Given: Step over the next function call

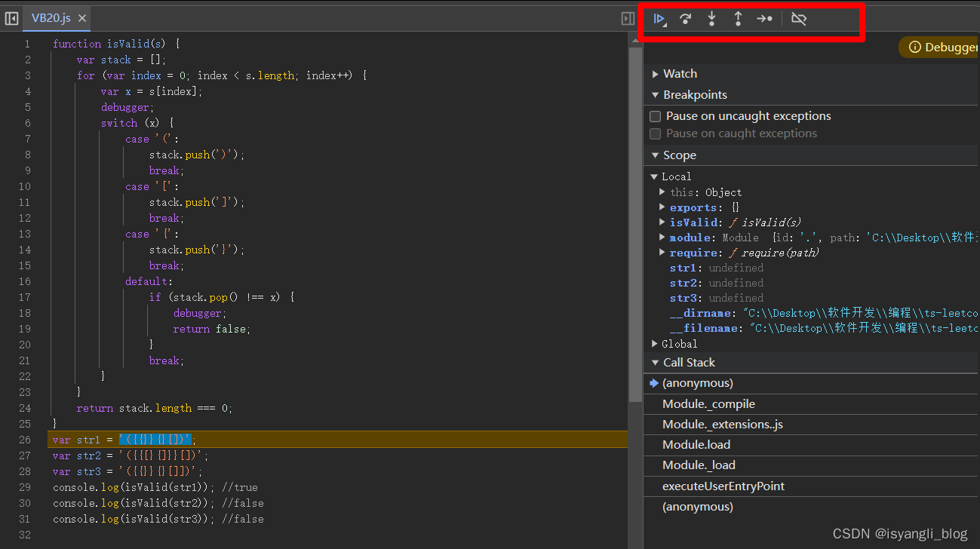Looking at the screenshot, I should [x=686, y=19].
